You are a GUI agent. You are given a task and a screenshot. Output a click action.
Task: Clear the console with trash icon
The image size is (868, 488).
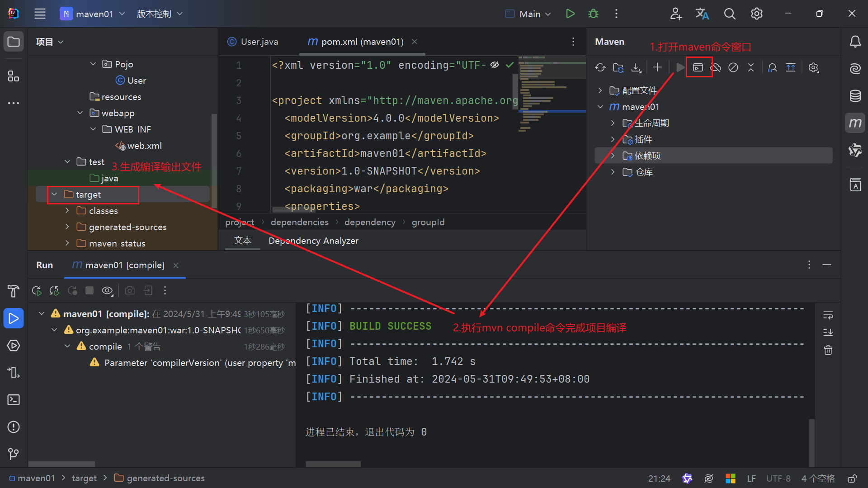pos(828,350)
